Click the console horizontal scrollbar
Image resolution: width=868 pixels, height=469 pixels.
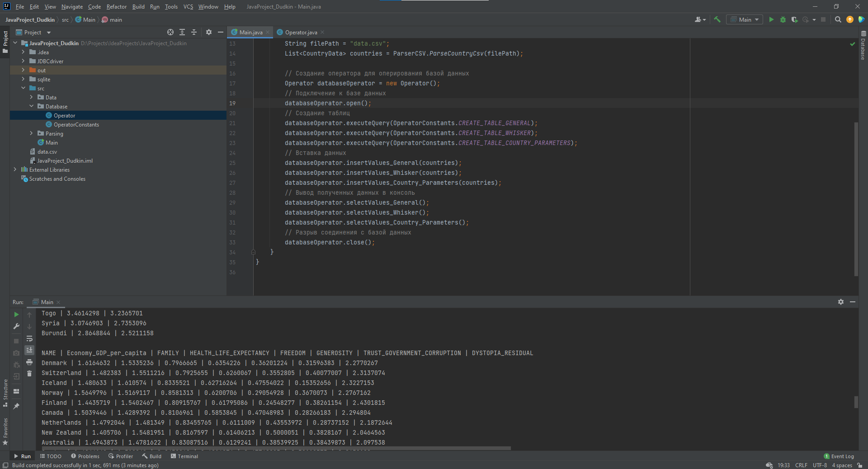[276, 448]
